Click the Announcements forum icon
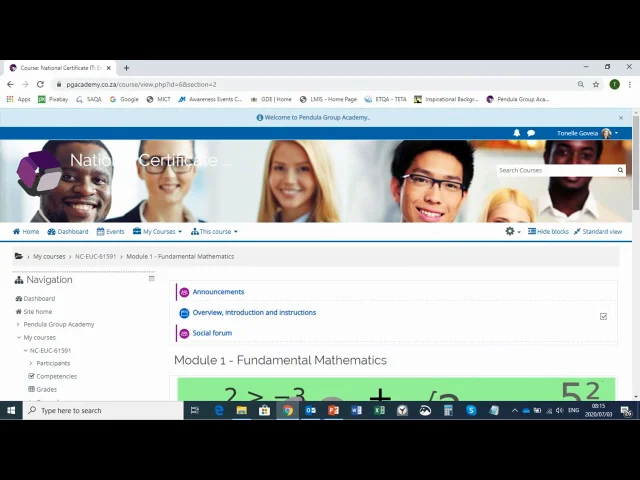The height and width of the screenshot is (480, 640). point(184,292)
